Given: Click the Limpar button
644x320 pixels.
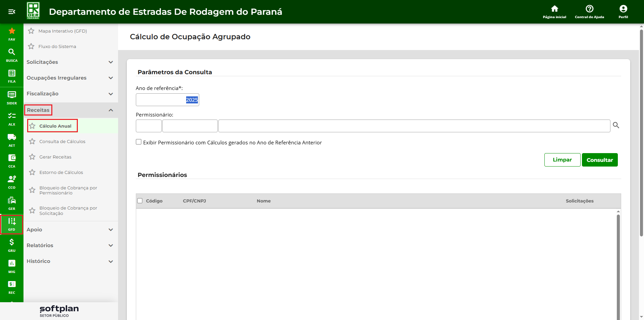Looking at the screenshot, I should (x=562, y=160).
